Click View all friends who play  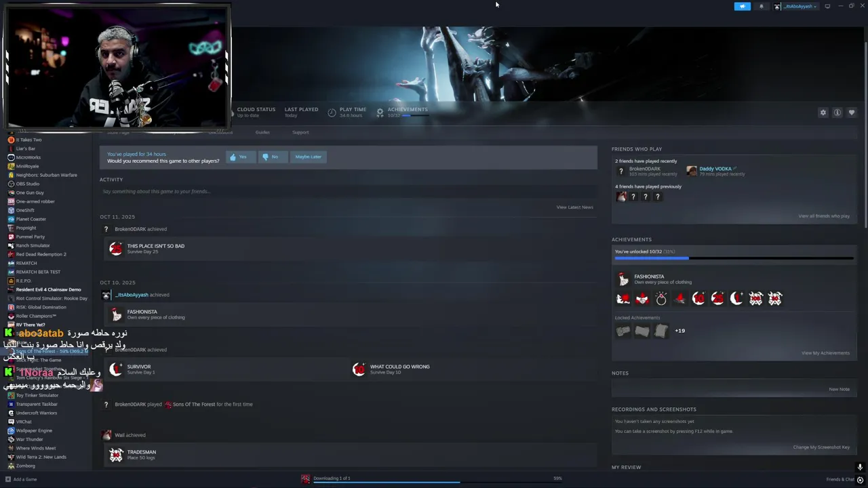(x=824, y=216)
